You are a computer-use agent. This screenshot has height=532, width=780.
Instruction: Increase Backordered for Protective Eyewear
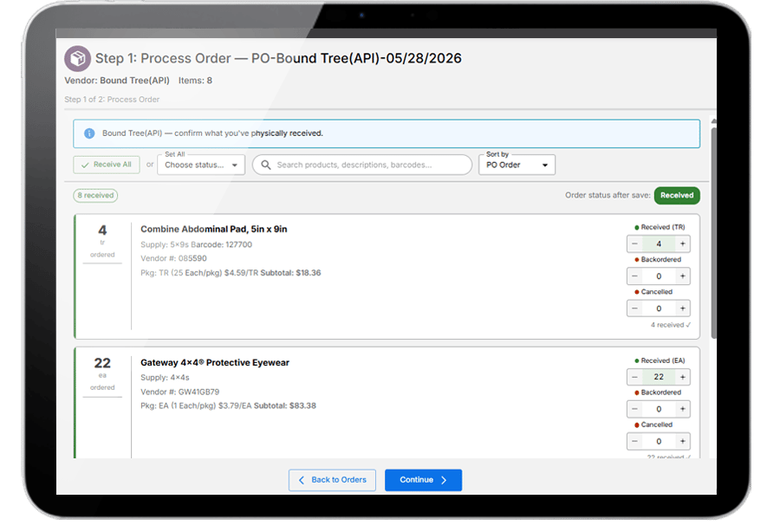tap(683, 409)
